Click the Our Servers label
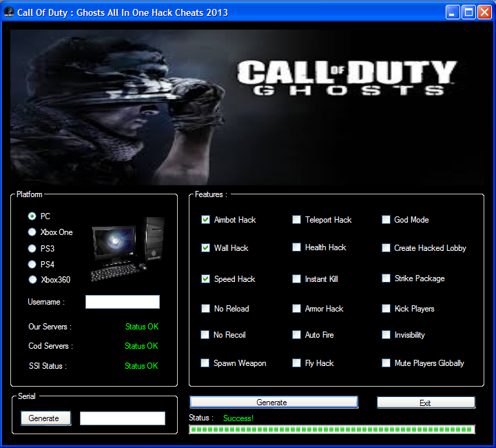Image resolution: width=496 pixels, height=448 pixels. click(x=50, y=327)
